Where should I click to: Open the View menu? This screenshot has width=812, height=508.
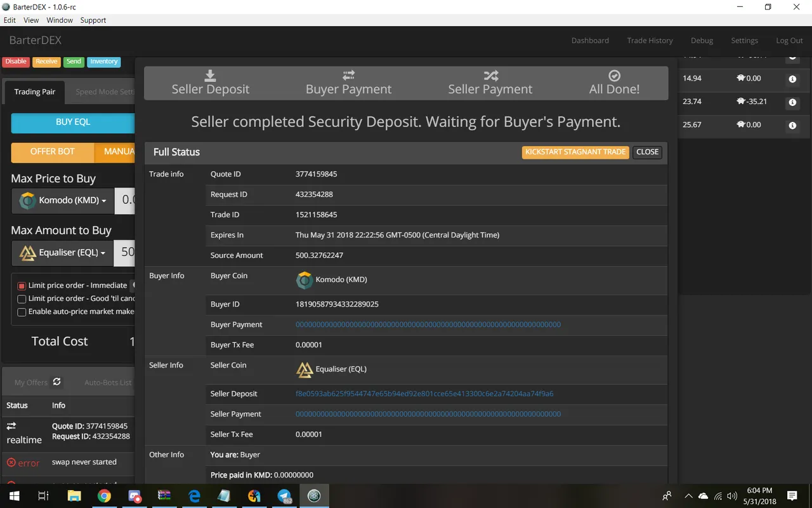(x=31, y=20)
